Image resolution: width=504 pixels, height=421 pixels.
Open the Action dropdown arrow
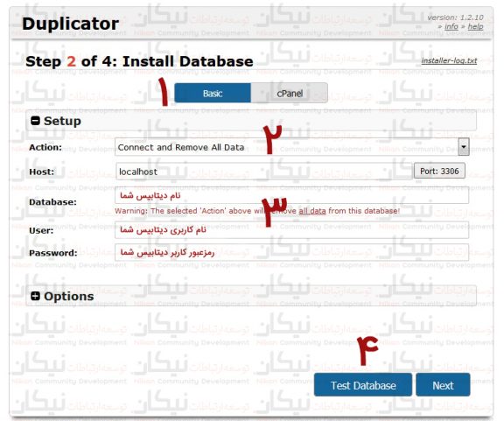point(463,147)
